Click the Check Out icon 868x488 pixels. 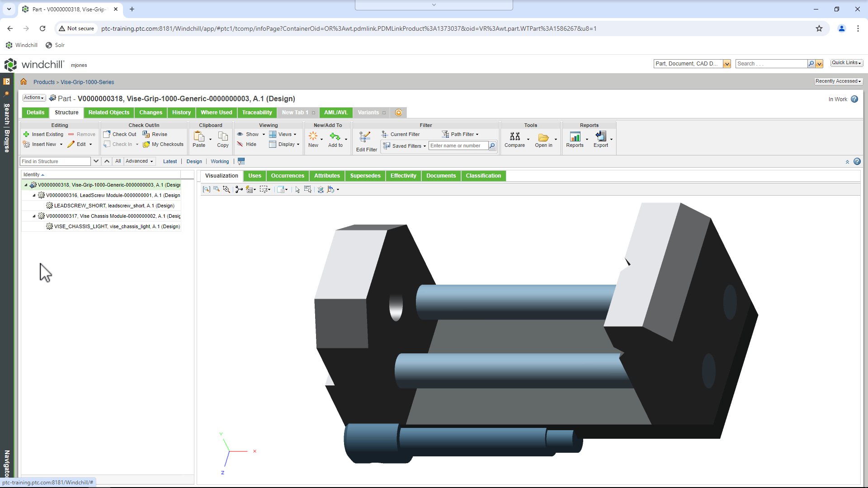pyautogui.click(x=107, y=134)
